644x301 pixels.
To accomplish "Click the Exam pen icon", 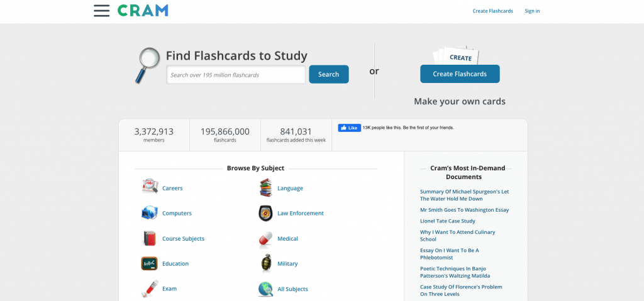I will click(150, 288).
